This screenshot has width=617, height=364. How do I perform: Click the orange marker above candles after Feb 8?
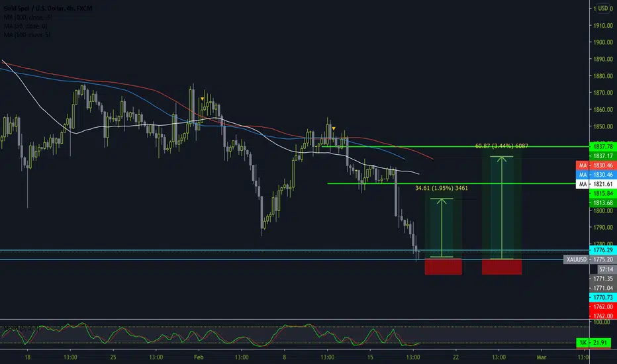(x=334, y=128)
